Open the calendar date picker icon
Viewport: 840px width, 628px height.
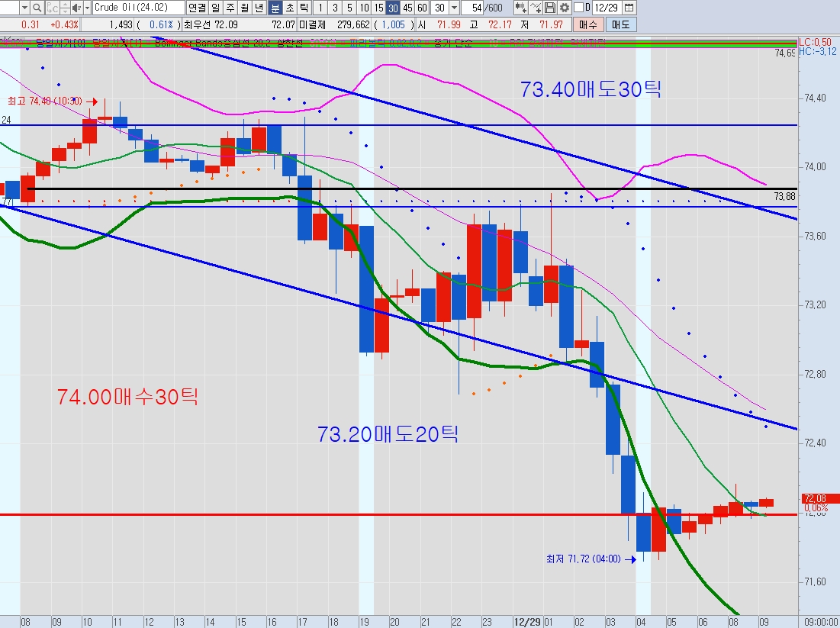click(x=628, y=8)
